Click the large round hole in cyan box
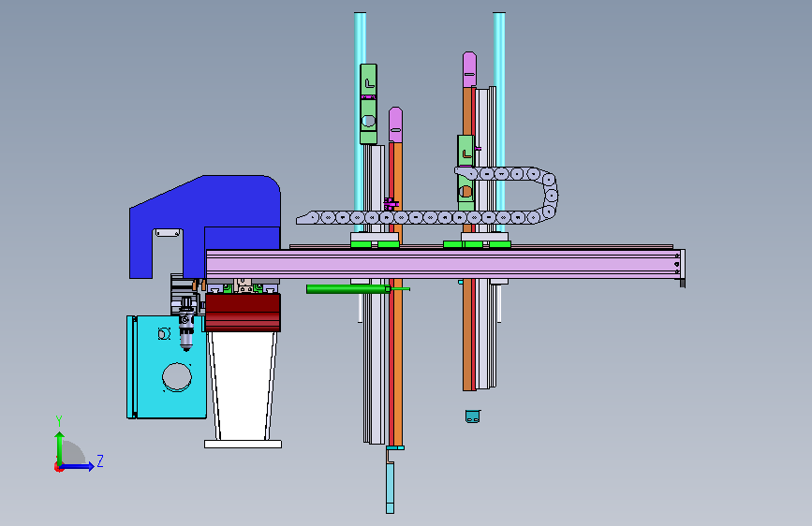812x526 pixels. tap(177, 377)
